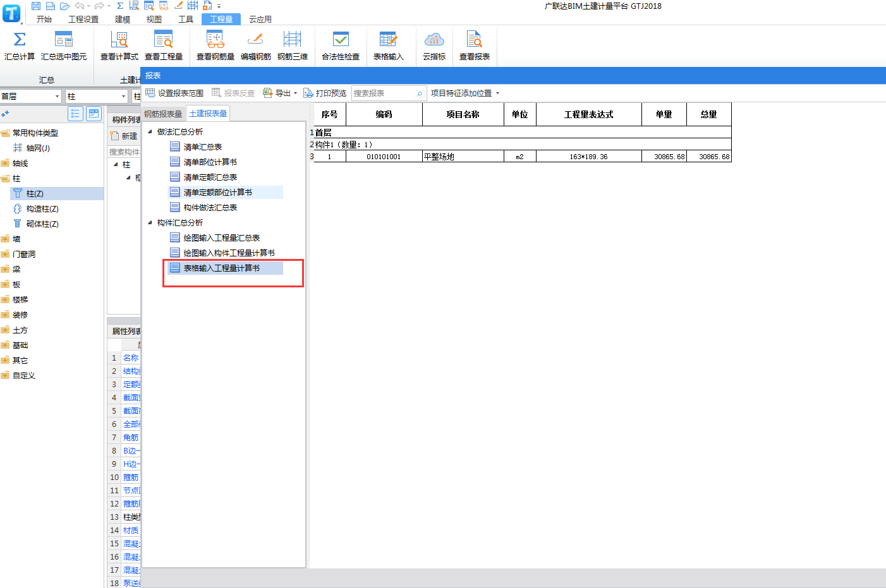
Task: Select the 构件做法汇总表 report
Action: click(x=210, y=207)
